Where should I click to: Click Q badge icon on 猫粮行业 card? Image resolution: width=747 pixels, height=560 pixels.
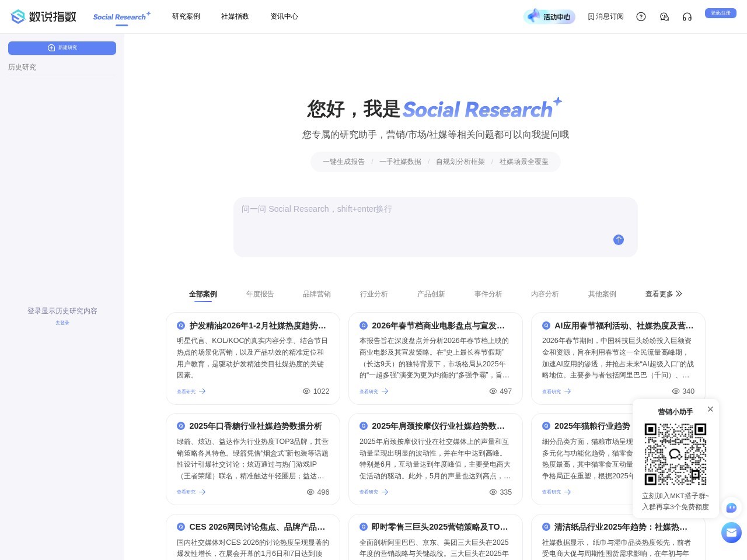coord(546,426)
